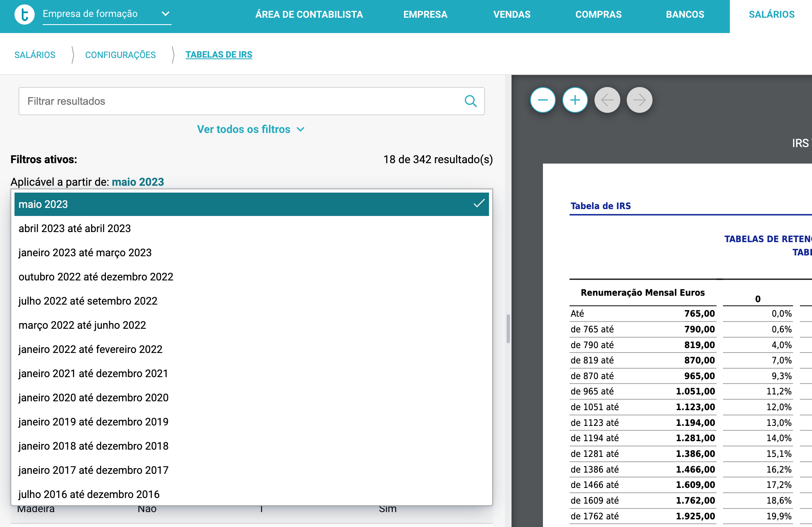The height and width of the screenshot is (527, 812).
Task: Click the search magnifier icon
Action: coord(470,101)
